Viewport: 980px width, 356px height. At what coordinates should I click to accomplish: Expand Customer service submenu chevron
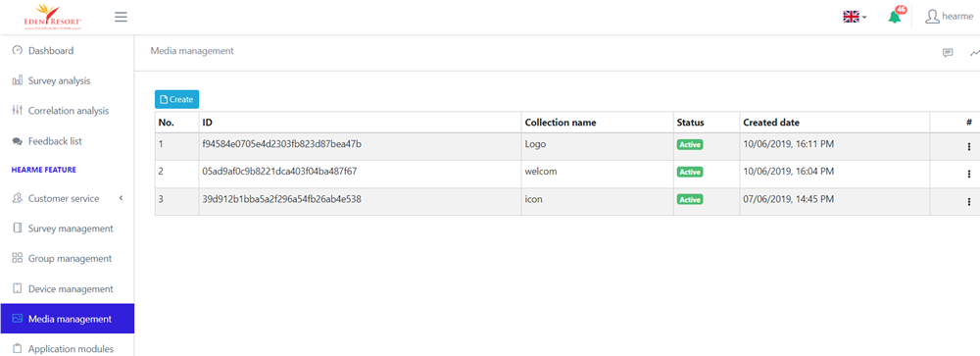122,198
